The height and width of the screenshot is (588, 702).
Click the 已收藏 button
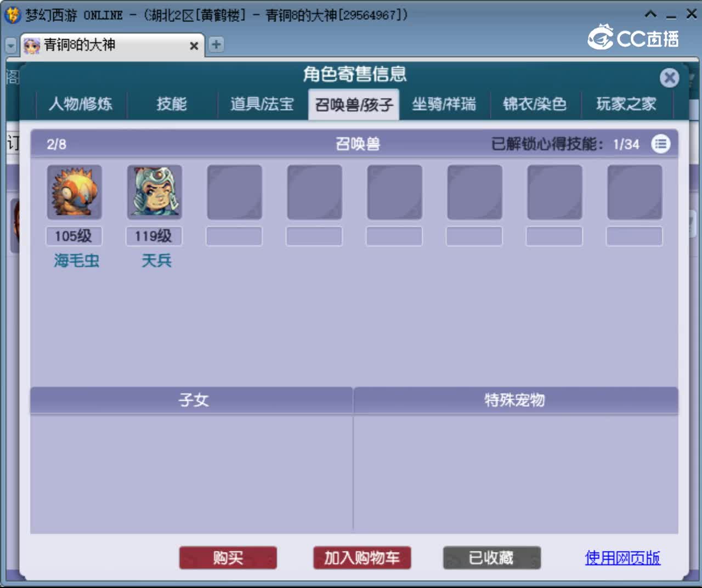[491, 558]
